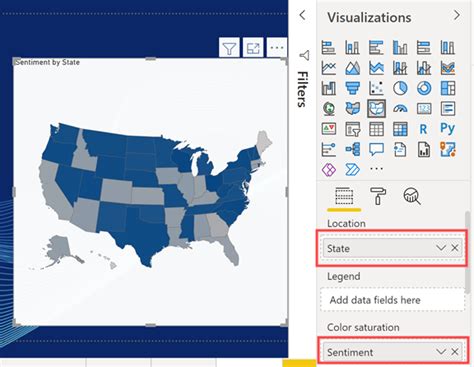Insert a donut chart visual
Screen dimensions: 474x367
(424, 88)
